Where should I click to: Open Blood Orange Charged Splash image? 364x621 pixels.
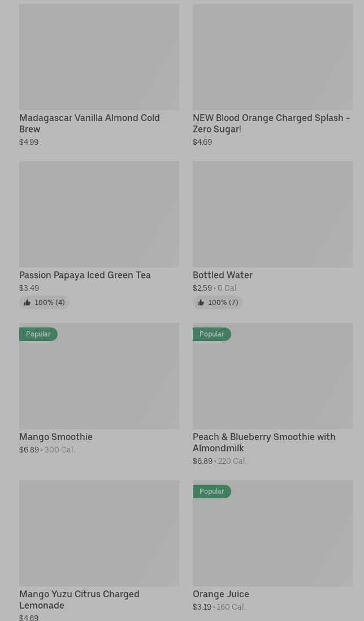272,57
